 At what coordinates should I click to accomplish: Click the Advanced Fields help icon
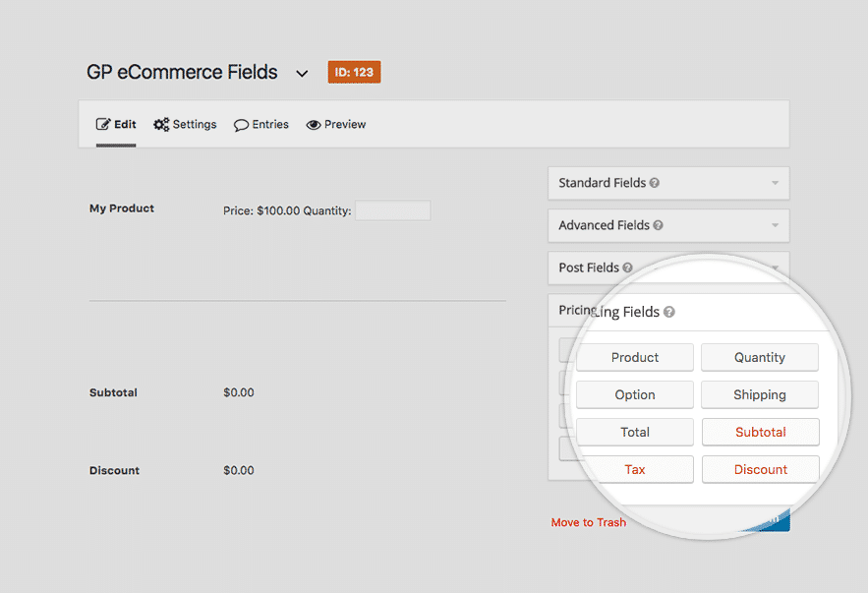click(x=658, y=225)
